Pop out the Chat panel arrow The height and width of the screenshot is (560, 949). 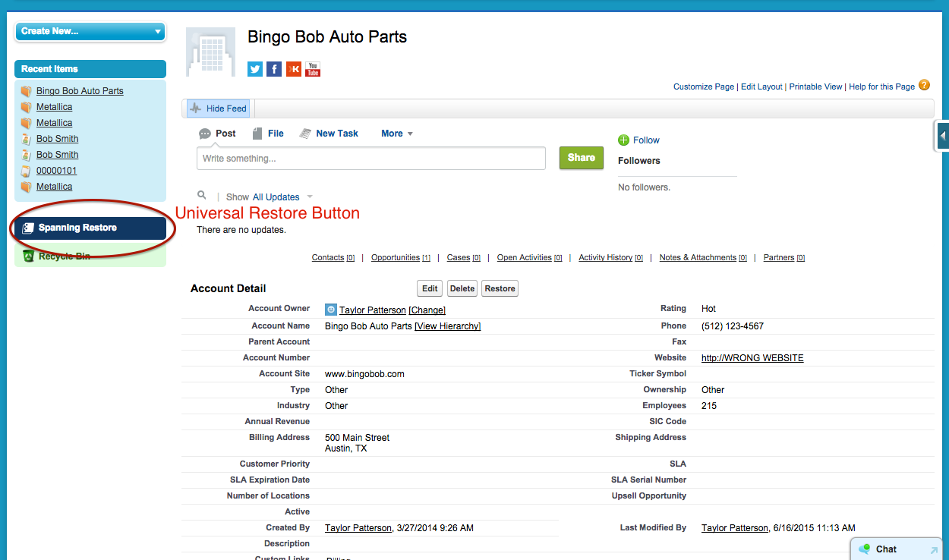[x=934, y=549]
